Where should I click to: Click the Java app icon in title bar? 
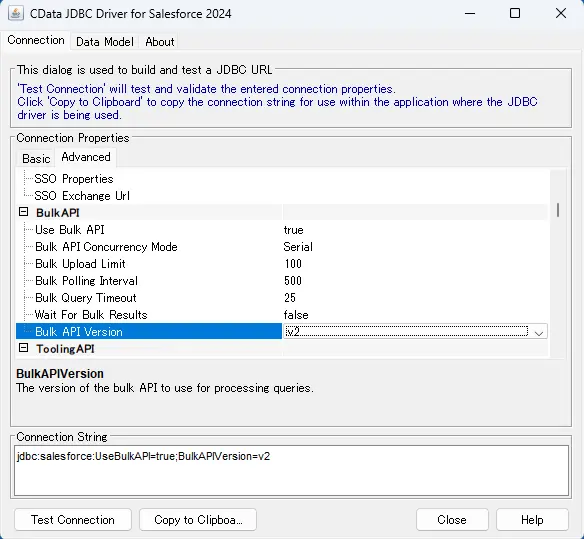(x=16, y=13)
